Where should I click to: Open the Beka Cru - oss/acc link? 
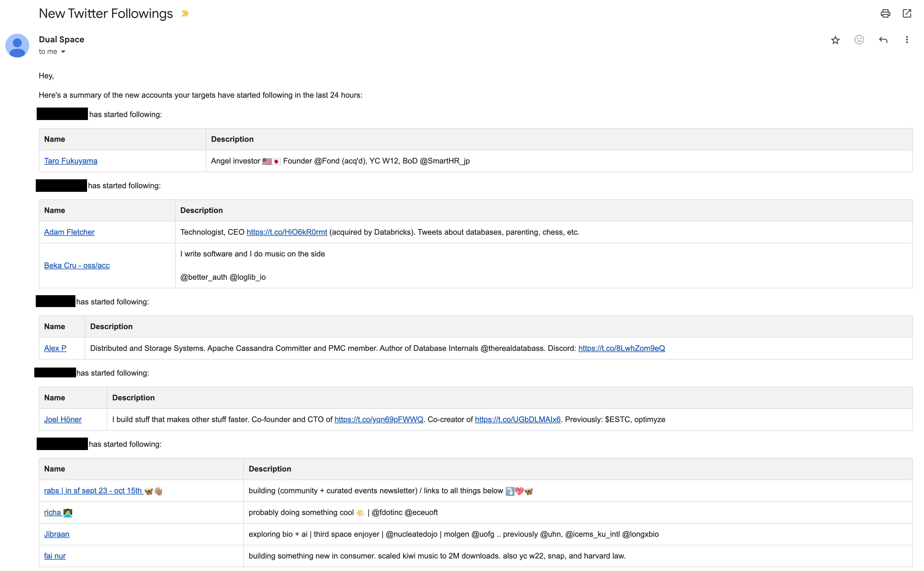coord(77,265)
